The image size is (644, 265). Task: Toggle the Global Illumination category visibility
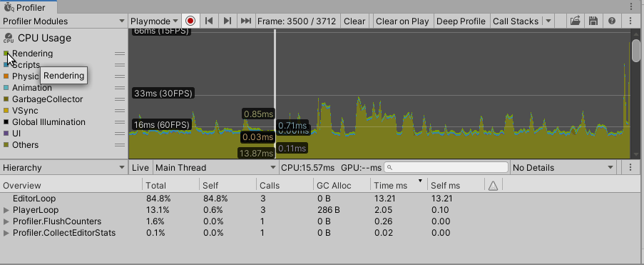pos(6,122)
